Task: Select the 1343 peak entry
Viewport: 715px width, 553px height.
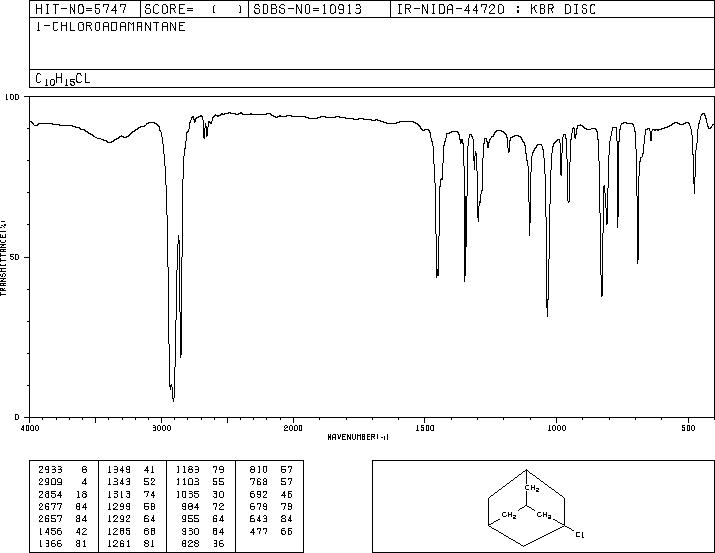Action: pos(131,482)
